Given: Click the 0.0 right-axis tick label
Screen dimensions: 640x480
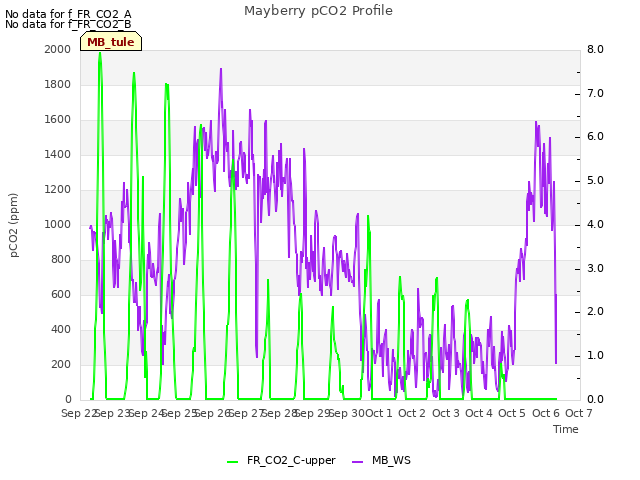Looking at the screenshot, I should [595, 400].
